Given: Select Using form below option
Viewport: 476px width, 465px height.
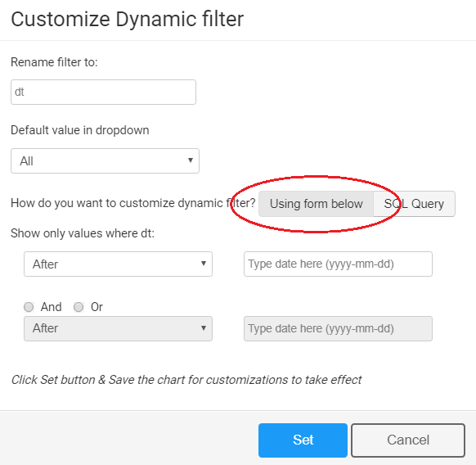Looking at the screenshot, I should point(316,204).
